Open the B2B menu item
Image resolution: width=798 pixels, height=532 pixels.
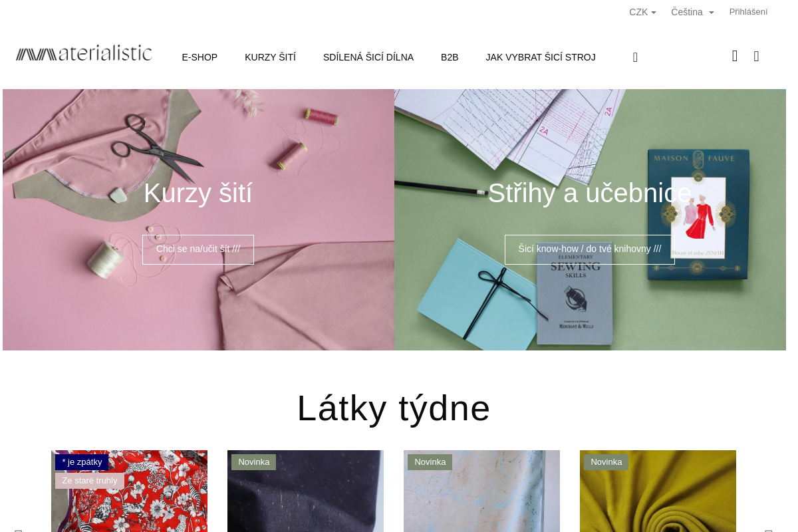[450, 57]
